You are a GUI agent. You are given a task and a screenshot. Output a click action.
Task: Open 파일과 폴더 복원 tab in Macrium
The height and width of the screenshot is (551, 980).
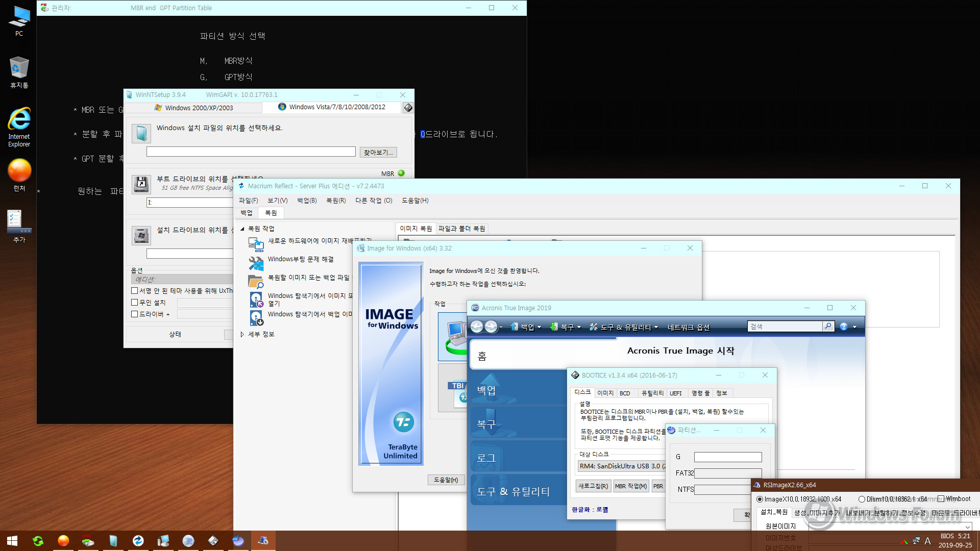coord(461,229)
